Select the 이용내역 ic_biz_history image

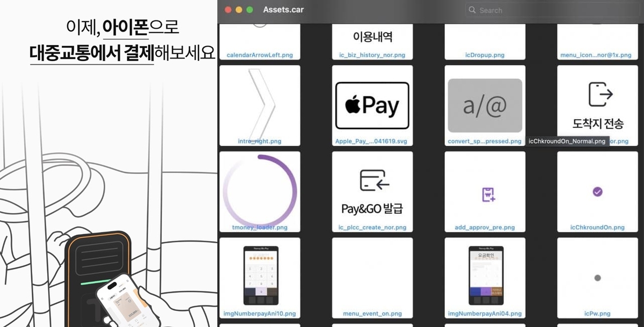[372, 37]
